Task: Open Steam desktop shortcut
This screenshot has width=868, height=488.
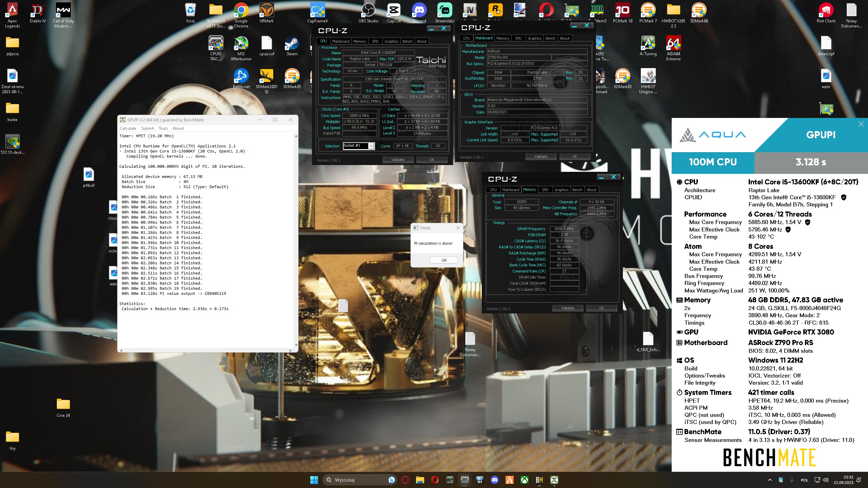Action: pos(292,46)
